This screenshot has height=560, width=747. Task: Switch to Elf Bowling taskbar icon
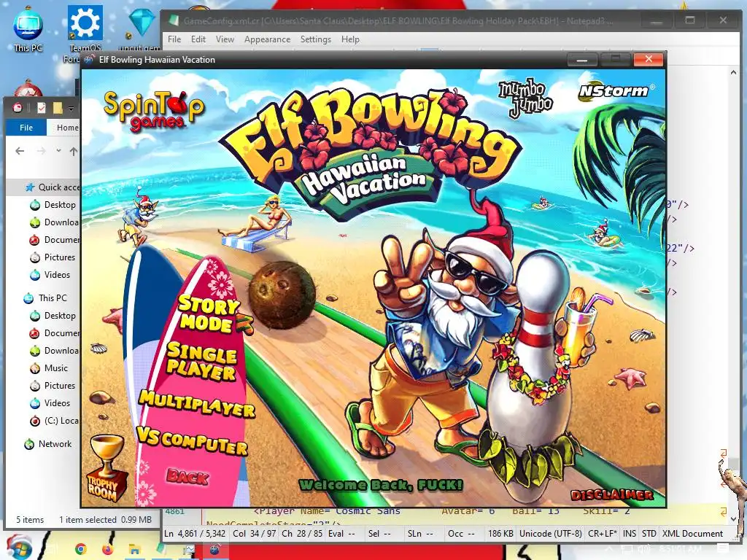click(x=215, y=549)
